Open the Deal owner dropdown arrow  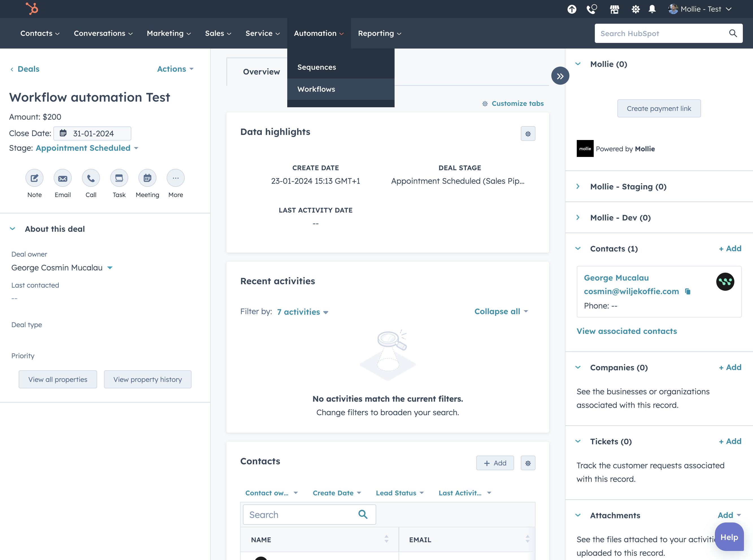(110, 268)
